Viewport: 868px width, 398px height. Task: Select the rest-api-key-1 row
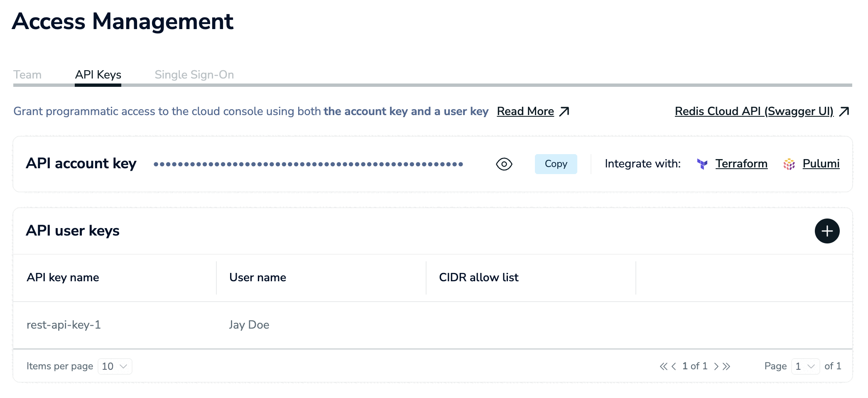[64, 325]
